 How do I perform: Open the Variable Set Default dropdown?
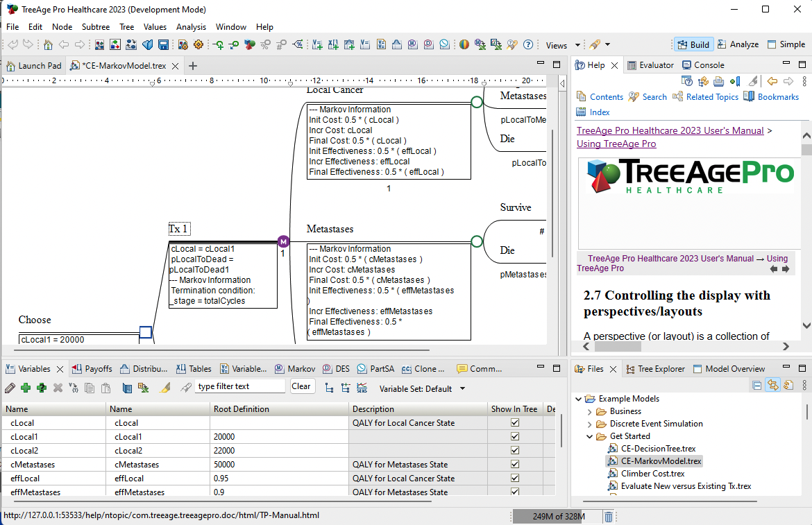point(462,388)
